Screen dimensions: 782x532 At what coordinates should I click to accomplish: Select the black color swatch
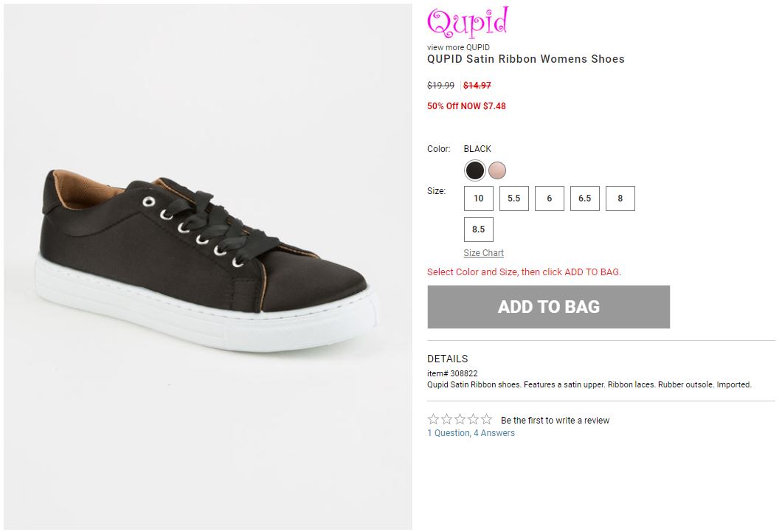[475, 170]
